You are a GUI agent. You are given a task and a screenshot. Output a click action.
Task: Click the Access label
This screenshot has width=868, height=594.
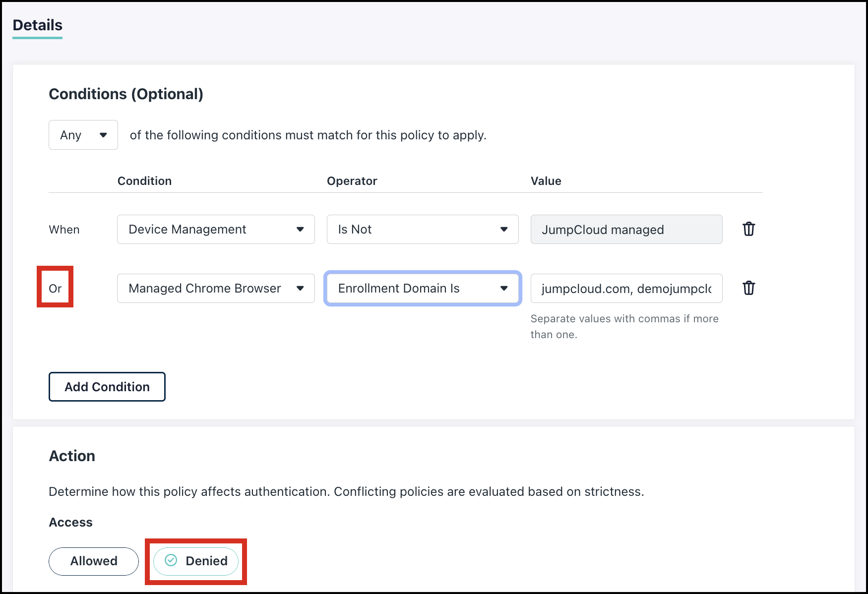pyautogui.click(x=71, y=523)
